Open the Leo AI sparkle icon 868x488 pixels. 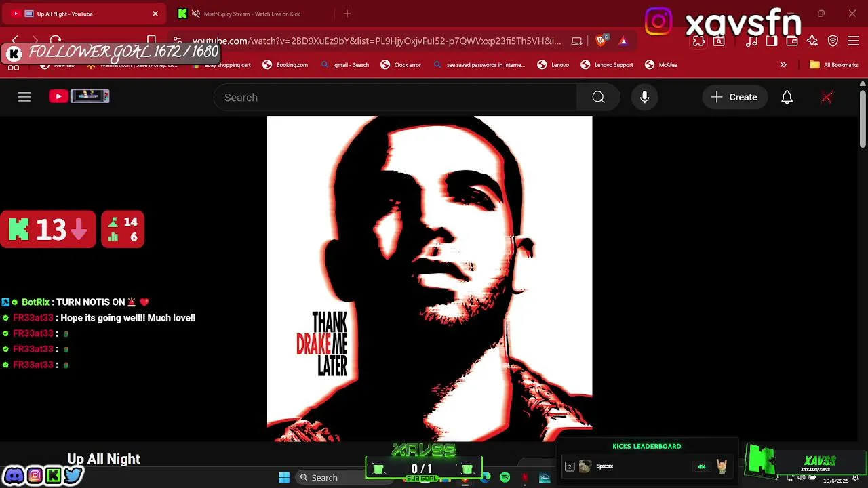click(x=812, y=41)
